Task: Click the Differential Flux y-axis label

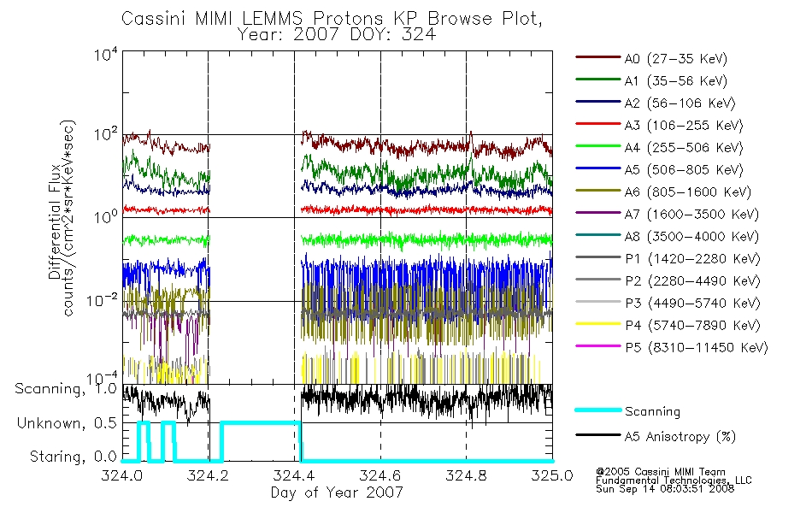Action: (x=54, y=229)
